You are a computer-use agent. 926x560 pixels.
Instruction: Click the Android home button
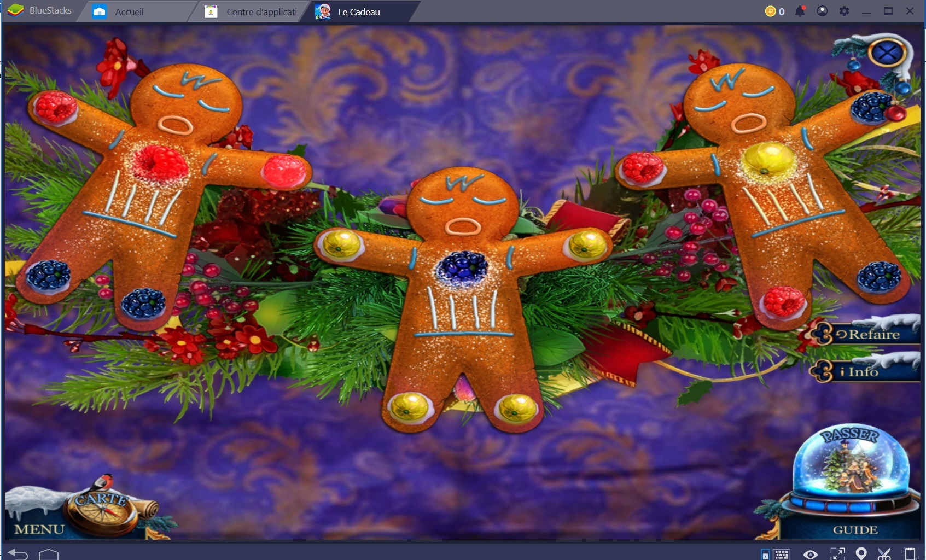(x=49, y=553)
